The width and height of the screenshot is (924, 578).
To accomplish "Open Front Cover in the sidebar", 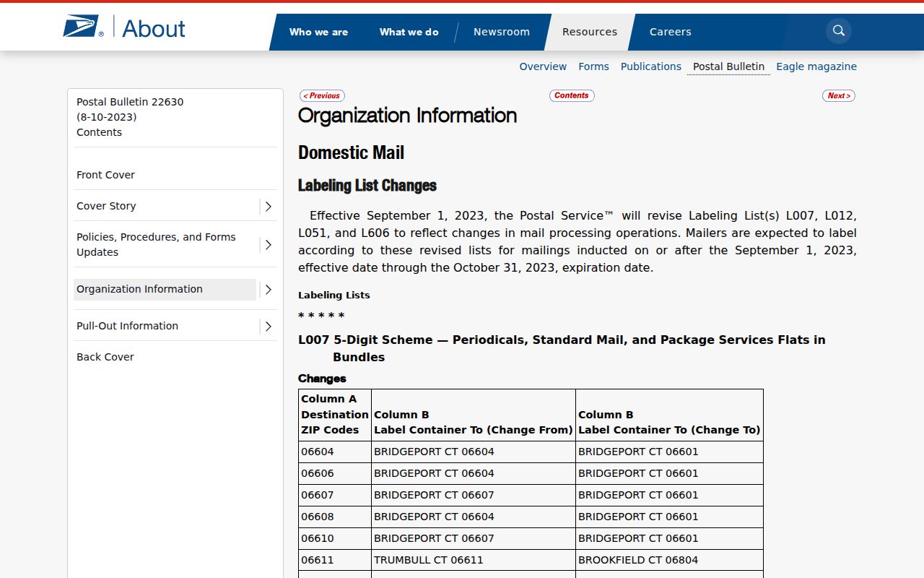I will (105, 175).
